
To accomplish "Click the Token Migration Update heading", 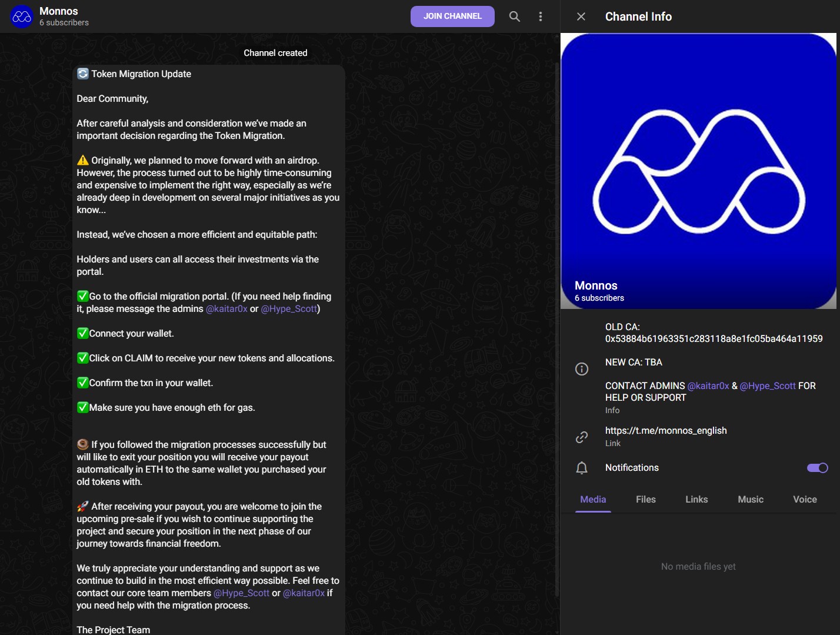I will [141, 74].
